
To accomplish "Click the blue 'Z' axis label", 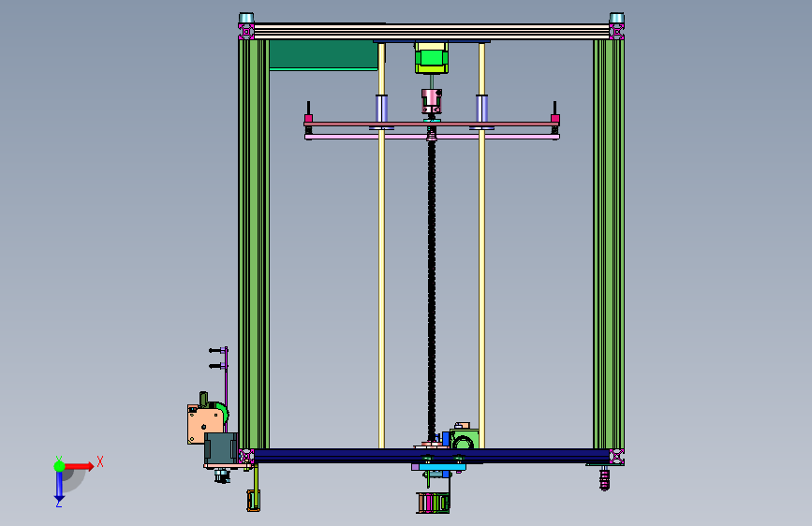I will tap(58, 503).
